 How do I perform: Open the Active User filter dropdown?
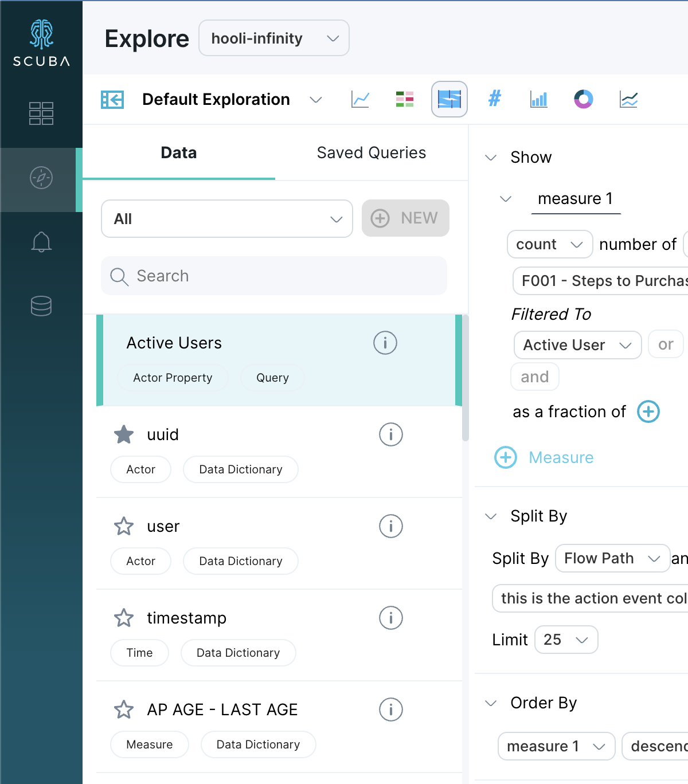pos(577,345)
